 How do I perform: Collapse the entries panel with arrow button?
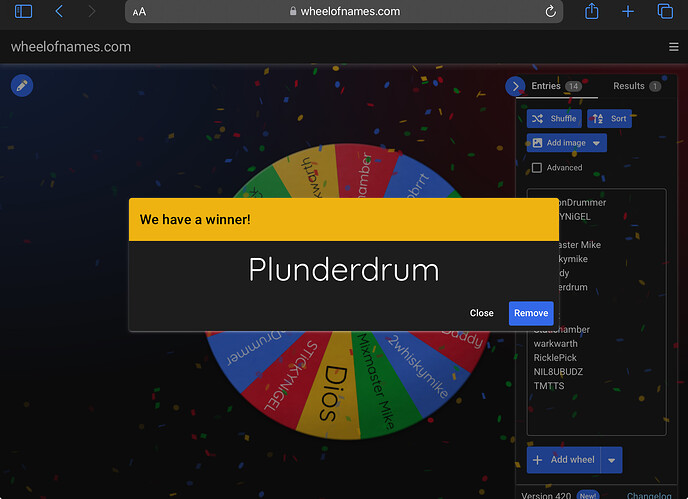[x=515, y=86]
